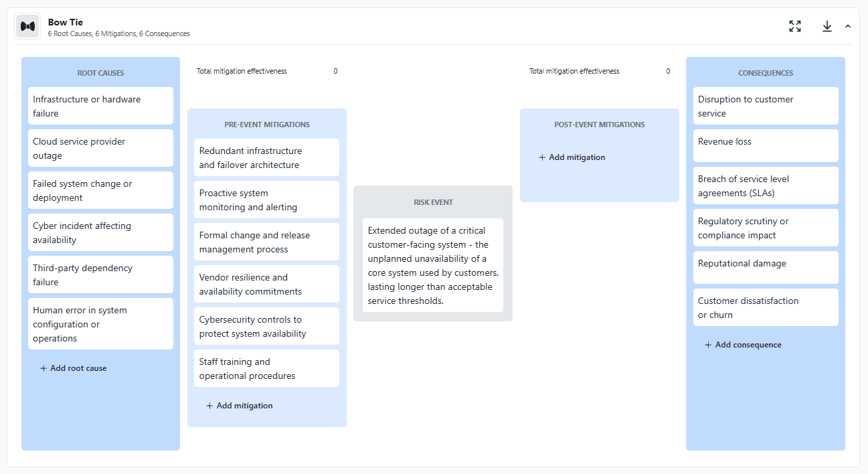
Task: Click the Vendor resilience and availability commitments mitigation
Action: [x=266, y=284]
